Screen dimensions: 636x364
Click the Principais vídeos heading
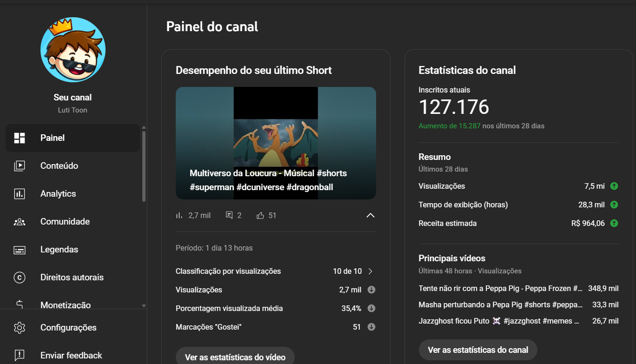click(x=452, y=258)
